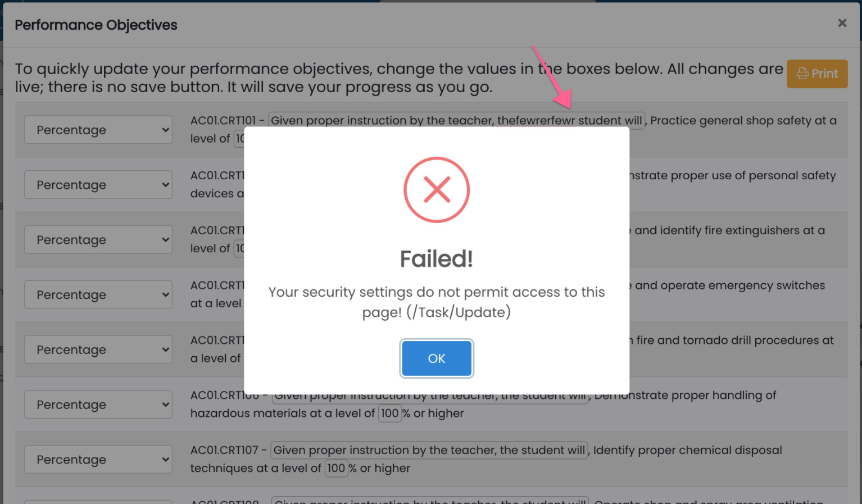Click the AC01.CRT107 condition text field
This screenshot has height=504, width=862.
[x=429, y=451]
